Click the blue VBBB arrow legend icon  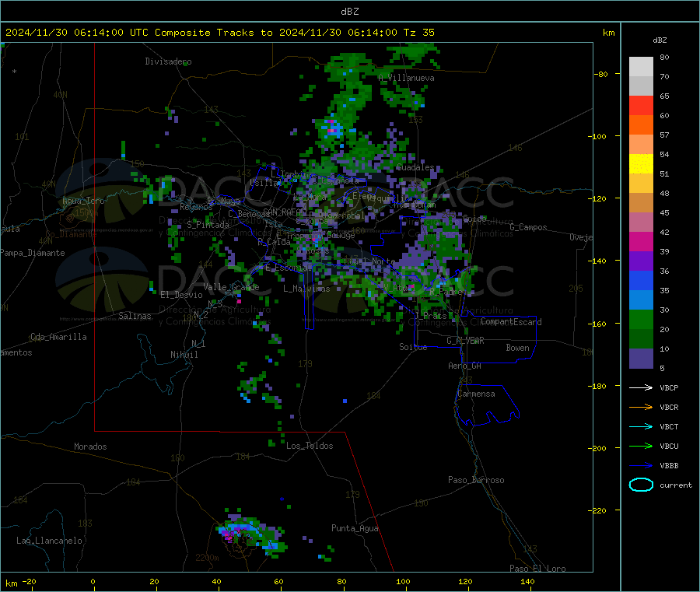[641, 465]
